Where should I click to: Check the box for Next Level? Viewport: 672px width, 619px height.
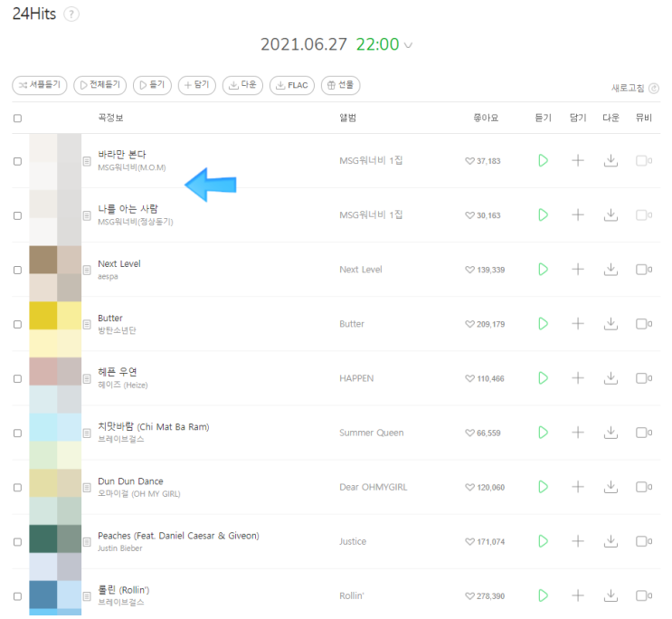tap(17, 271)
